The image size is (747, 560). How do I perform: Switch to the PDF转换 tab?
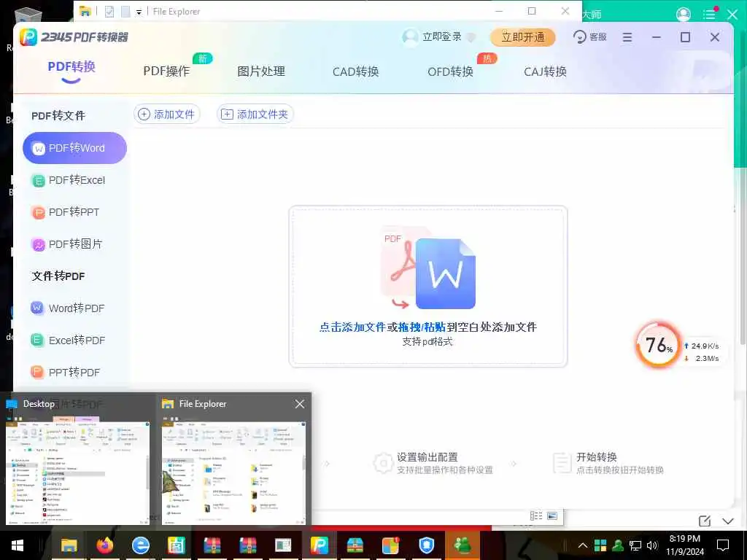point(71,66)
